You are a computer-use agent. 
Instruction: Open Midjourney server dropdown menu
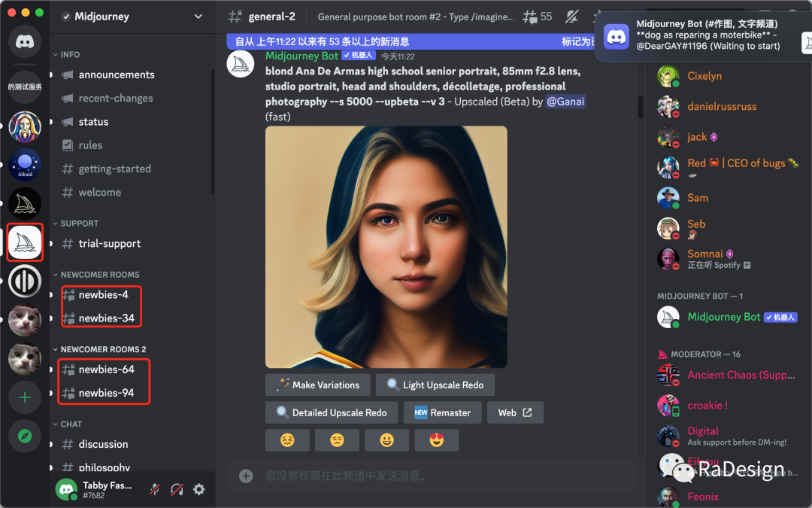(x=198, y=17)
